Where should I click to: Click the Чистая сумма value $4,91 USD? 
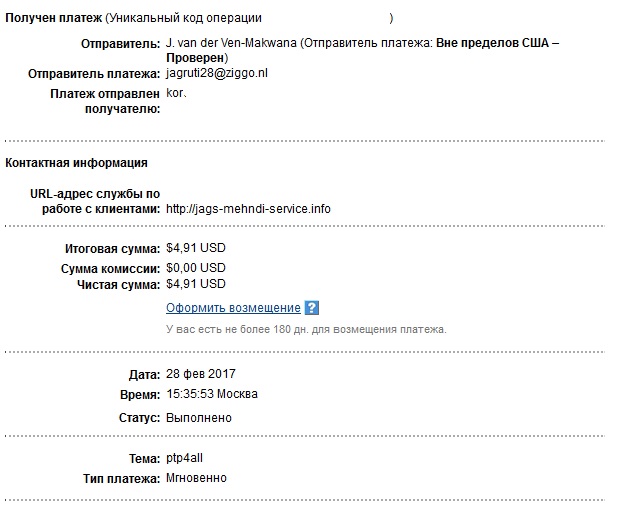click(x=196, y=284)
